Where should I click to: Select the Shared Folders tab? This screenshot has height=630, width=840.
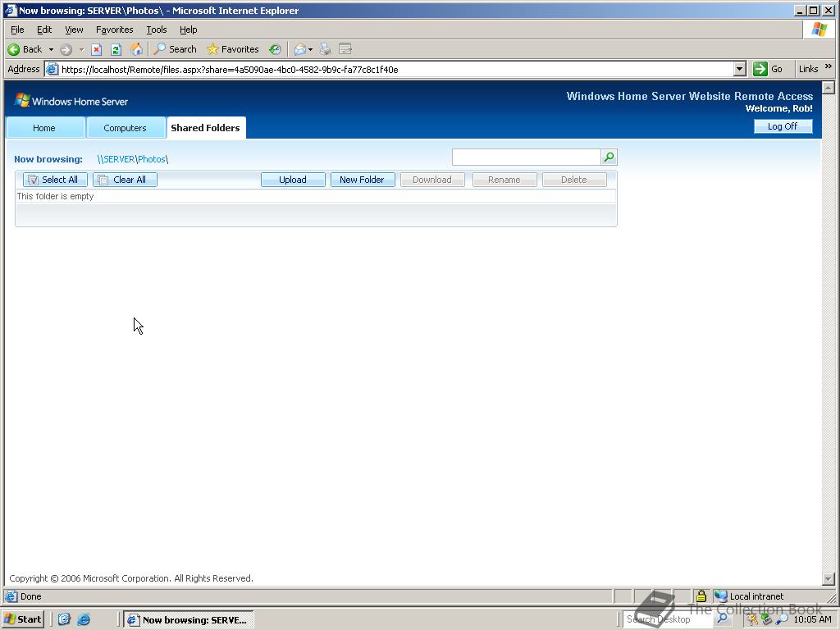click(206, 127)
